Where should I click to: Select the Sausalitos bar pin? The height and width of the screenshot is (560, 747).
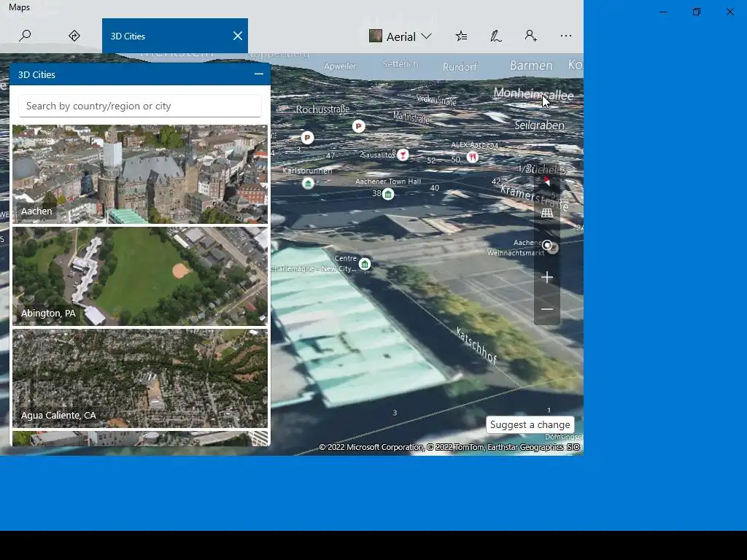click(x=403, y=155)
